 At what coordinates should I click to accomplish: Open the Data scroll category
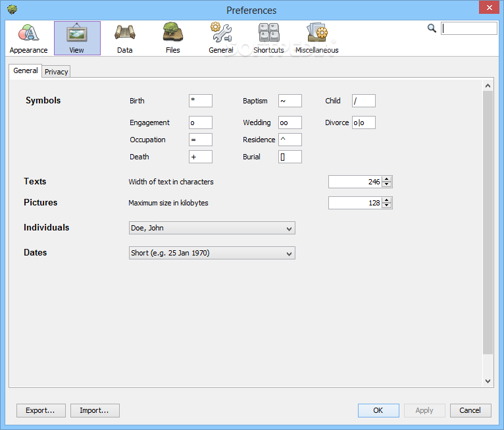[125, 38]
